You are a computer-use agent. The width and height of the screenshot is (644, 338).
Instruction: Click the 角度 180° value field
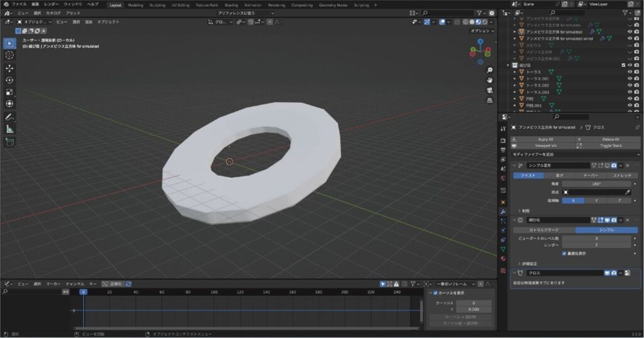[596, 184]
